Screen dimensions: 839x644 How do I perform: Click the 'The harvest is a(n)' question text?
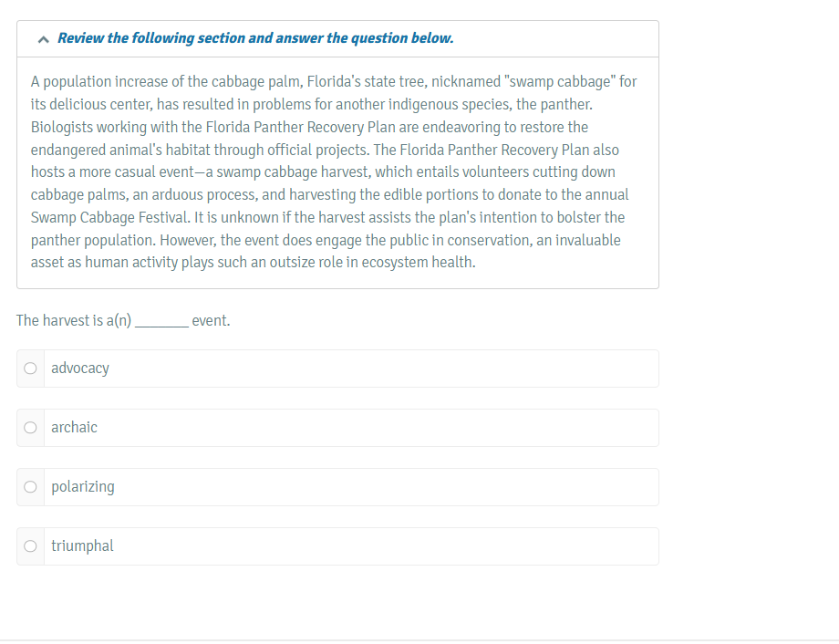coord(74,320)
